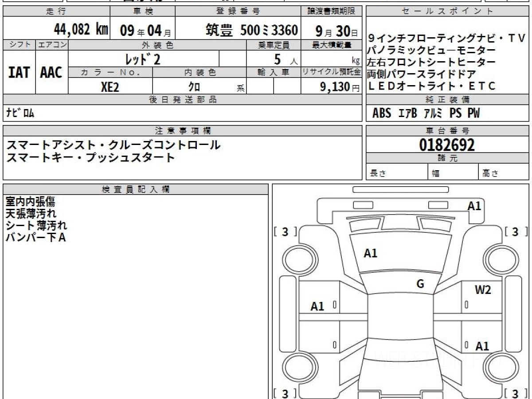Viewport: 532px width, 399px height.
Task: Select the 後日発送部品 header
Action: [x=182, y=100]
